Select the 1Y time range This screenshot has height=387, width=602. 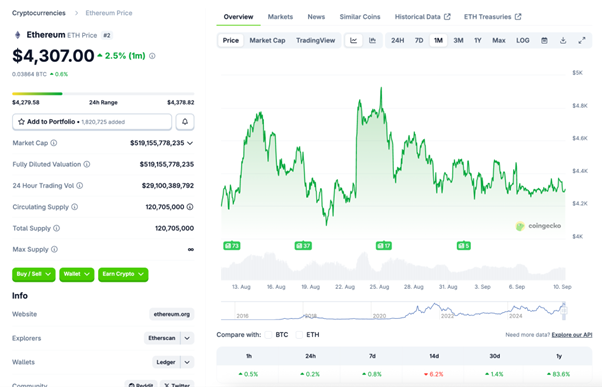coord(478,40)
